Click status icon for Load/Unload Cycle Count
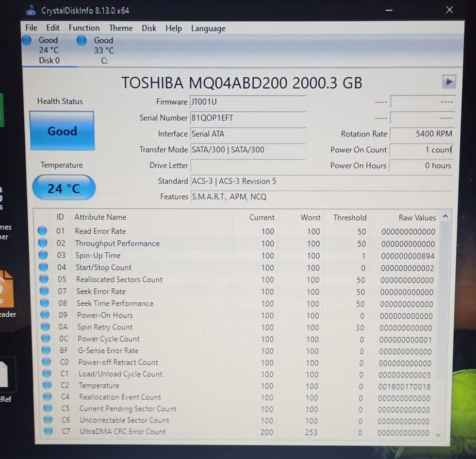Viewport: 476px width, 459px height. coord(47,373)
